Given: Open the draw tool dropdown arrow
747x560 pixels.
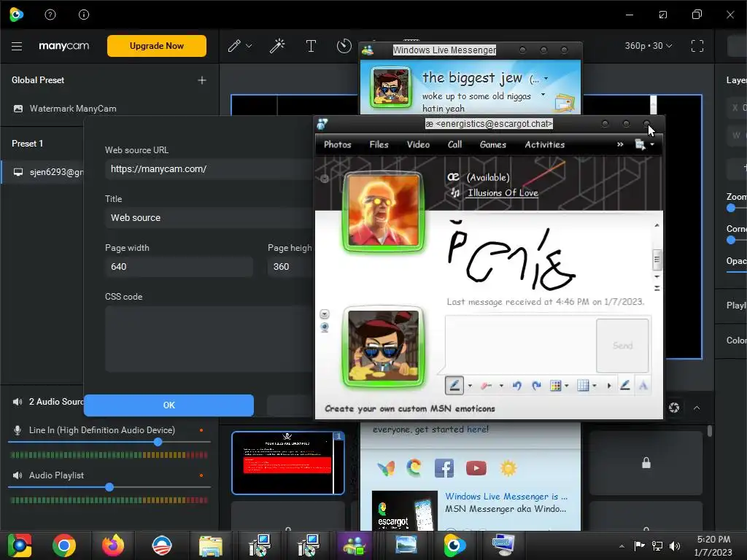Looking at the screenshot, I should tap(249, 46).
